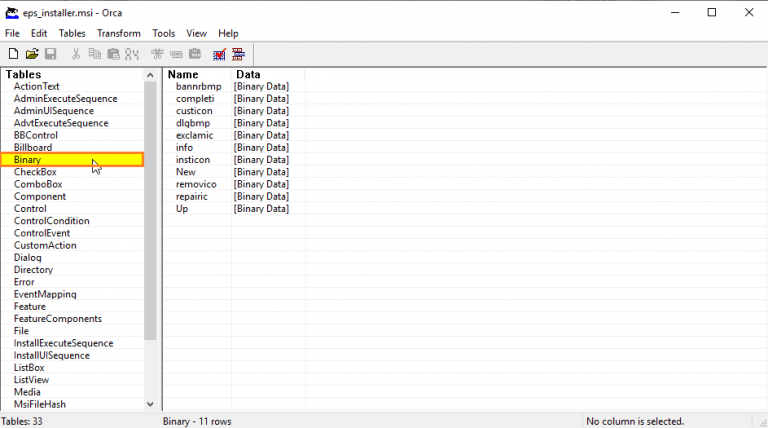The image size is (768, 428).
Task: Select the AdvtExecuteSequence table
Action: coord(61,123)
